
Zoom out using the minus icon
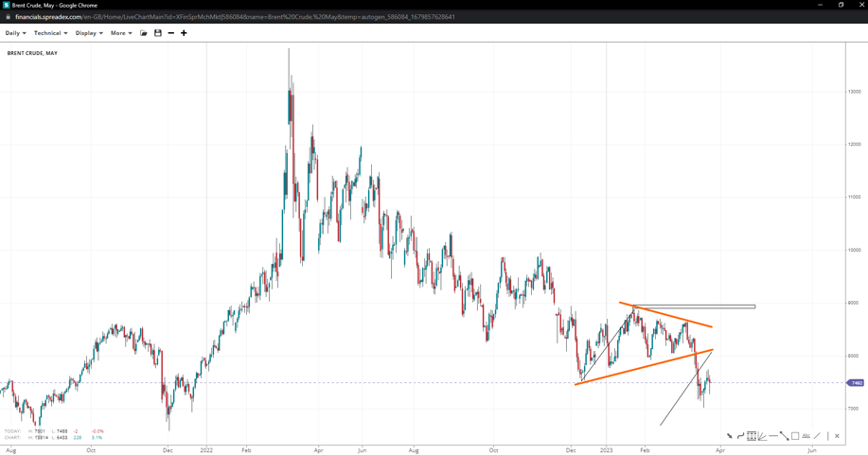pyautogui.click(x=170, y=33)
